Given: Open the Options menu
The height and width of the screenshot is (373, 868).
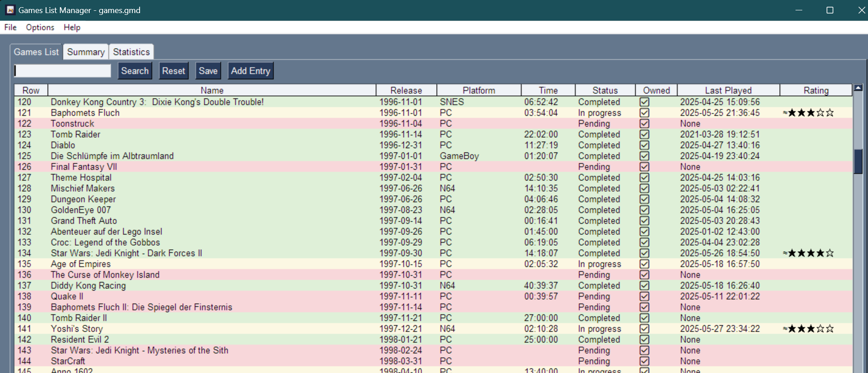Looking at the screenshot, I should point(40,27).
